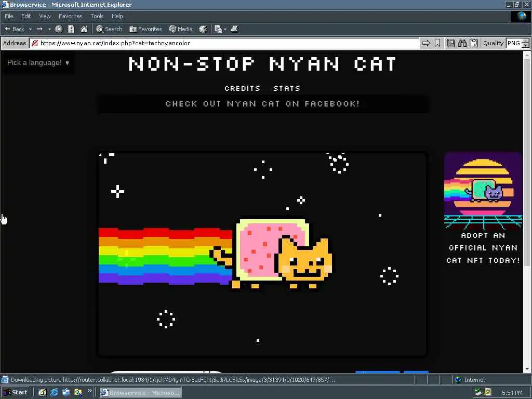
Task: Print the page with the Print icon
Action: (x=234, y=29)
